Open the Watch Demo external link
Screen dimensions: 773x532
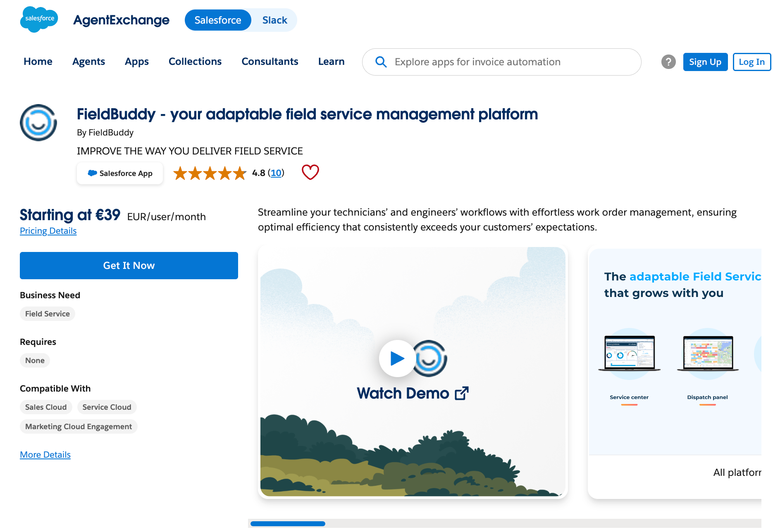[462, 393]
